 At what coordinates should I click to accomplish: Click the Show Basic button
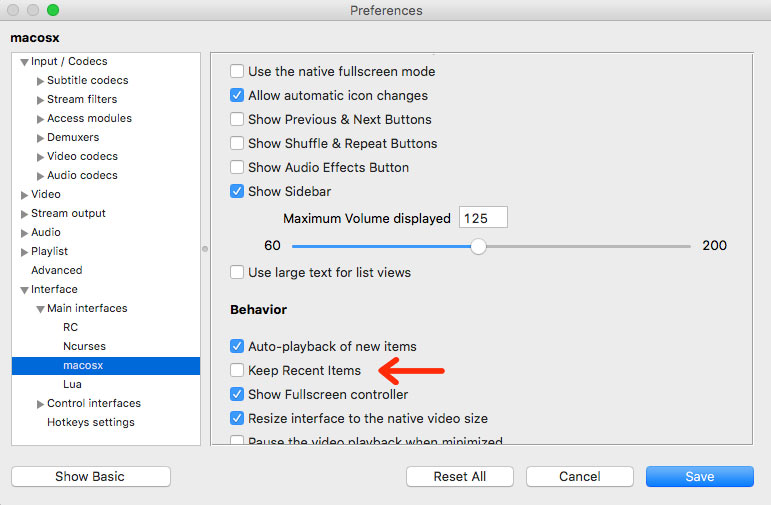pos(91,476)
